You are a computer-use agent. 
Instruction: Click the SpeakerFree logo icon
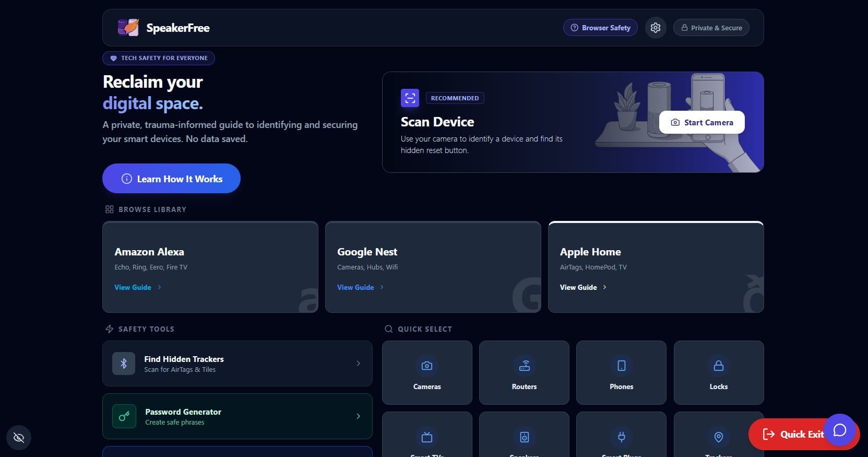(x=128, y=28)
